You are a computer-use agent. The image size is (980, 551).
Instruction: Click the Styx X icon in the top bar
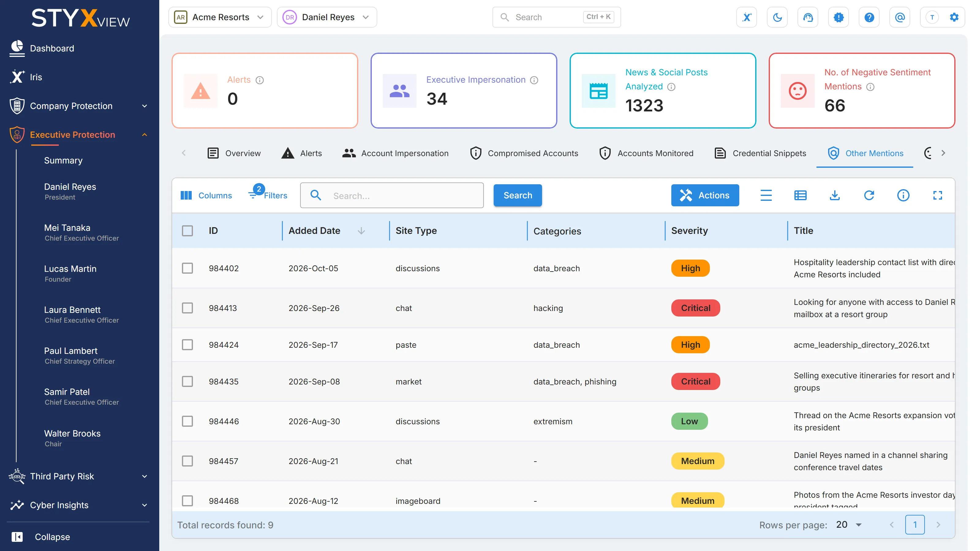(746, 17)
